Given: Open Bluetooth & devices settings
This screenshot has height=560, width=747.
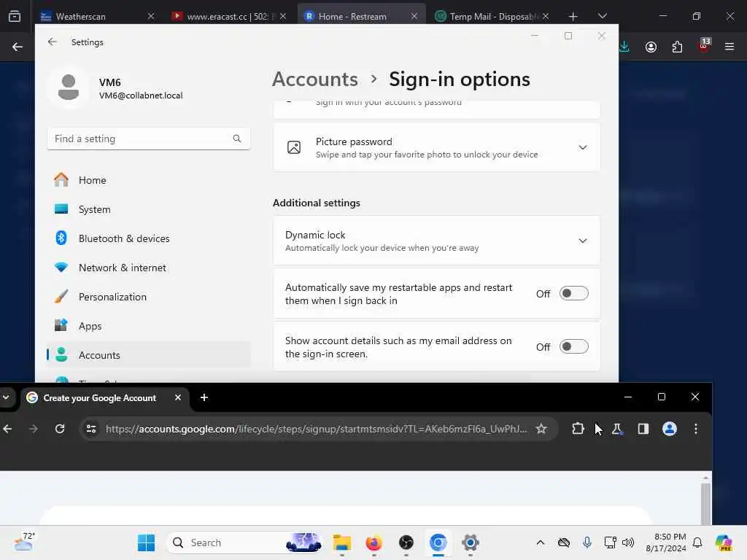Looking at the screenshot, I should [149, 238].
